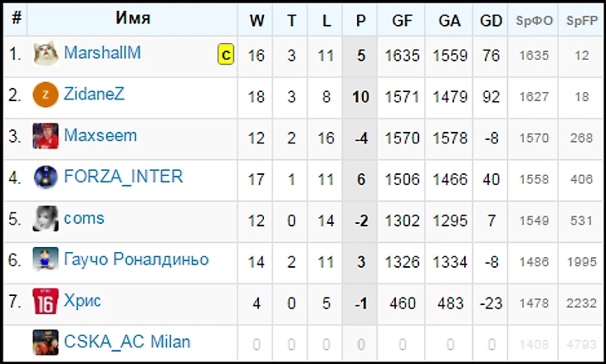
Task: Sort table by the GF column header
Action: [x=403, y=20]
